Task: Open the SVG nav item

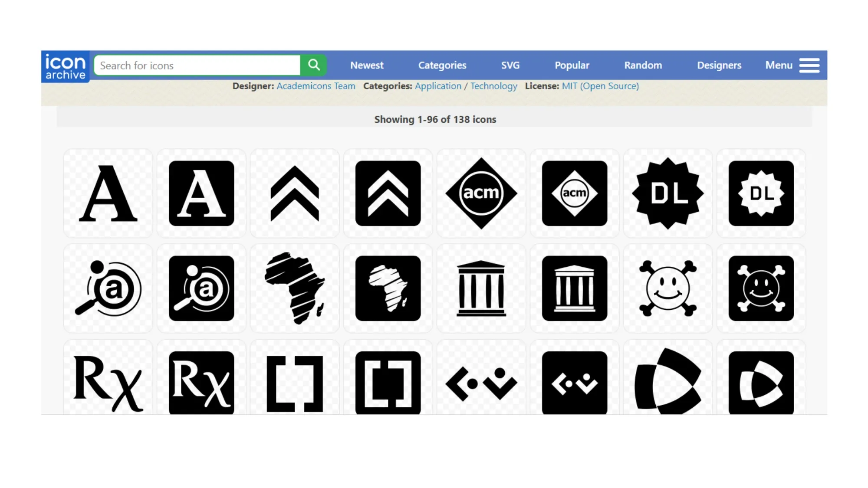Action: click(510, 65)
